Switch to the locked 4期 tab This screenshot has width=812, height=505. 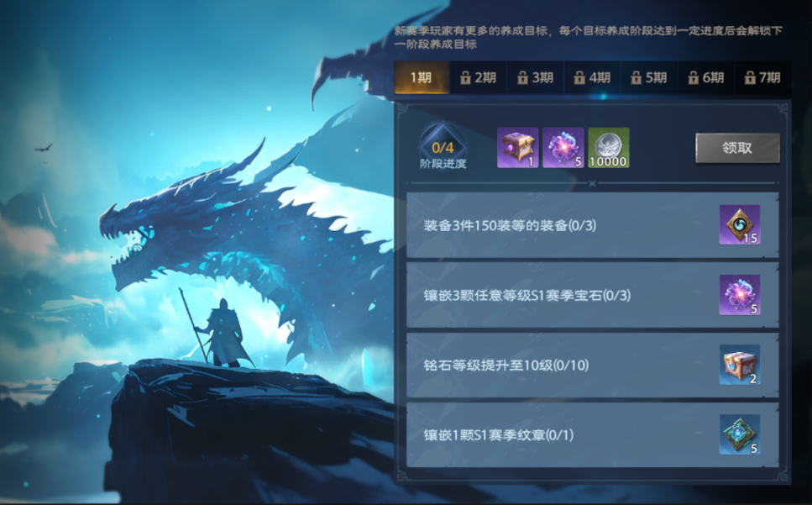592,77
